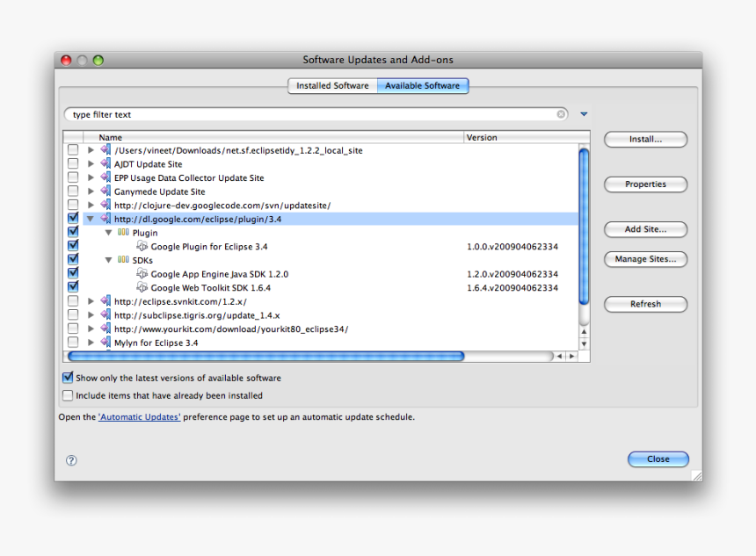Image resolution: width=756 pixels, height=556 pixels.
Task: Click the horizontal scrollbar thumb below the list
Action: click(x=265, y=356)
